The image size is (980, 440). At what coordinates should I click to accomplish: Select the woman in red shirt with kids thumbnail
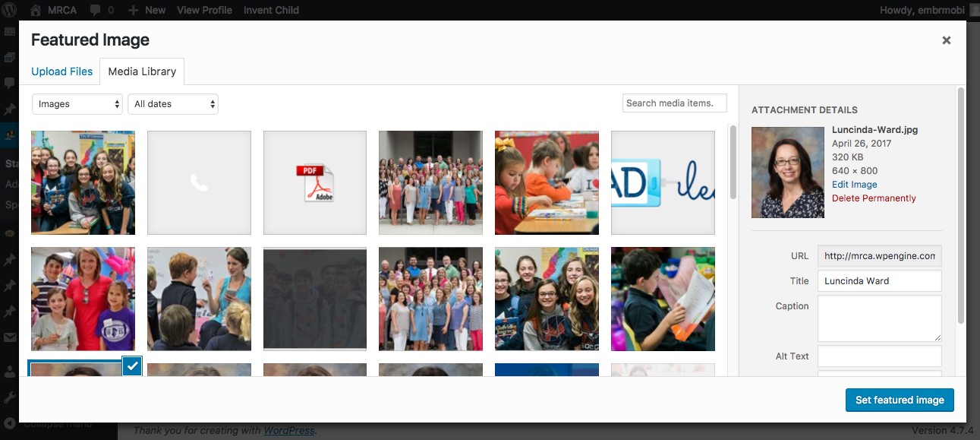point(83,299)
